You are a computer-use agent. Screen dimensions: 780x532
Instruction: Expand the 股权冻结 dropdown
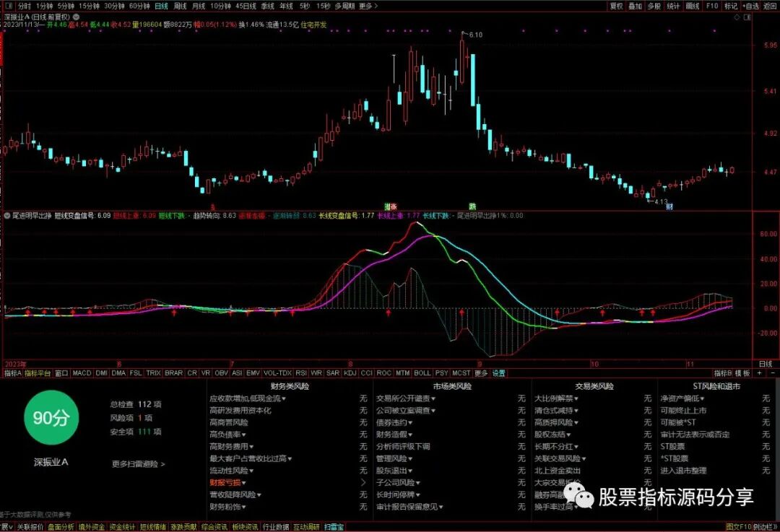point(552,435)
